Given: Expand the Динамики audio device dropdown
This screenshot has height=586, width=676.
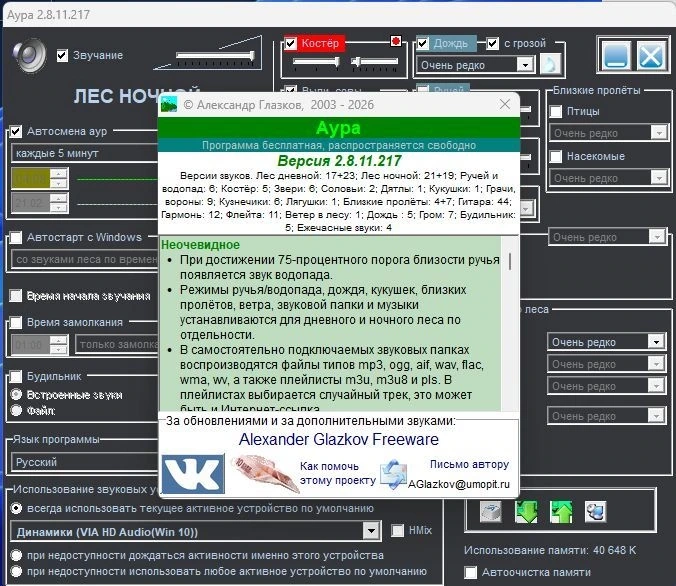Looking at the screenshot, I should tap(371, 531).
